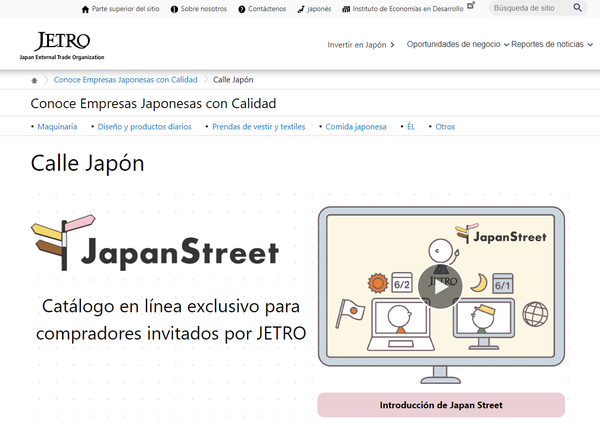Image resolution: width=600 pixels, height=431 pixels.
Task: Click the Calle Japón page title
Action: 87,163
